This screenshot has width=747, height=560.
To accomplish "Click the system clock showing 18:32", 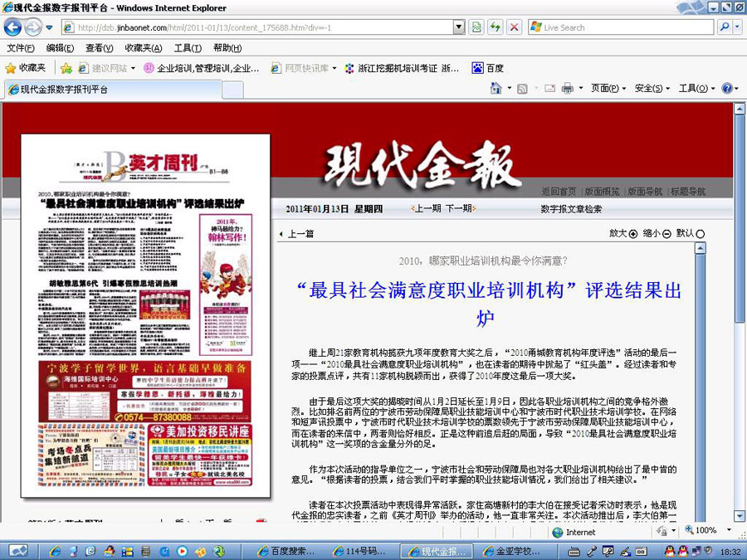I will (730, 552).
